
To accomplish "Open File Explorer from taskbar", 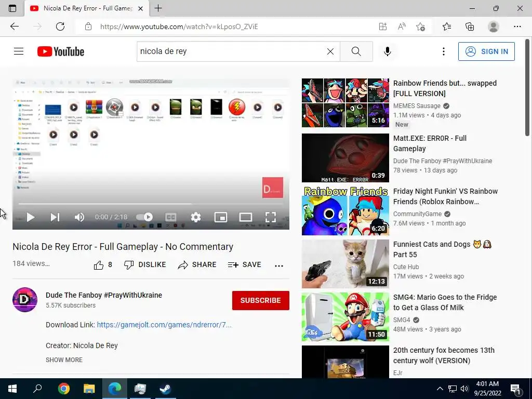I will pyautogui.click(x=89, y=389).
